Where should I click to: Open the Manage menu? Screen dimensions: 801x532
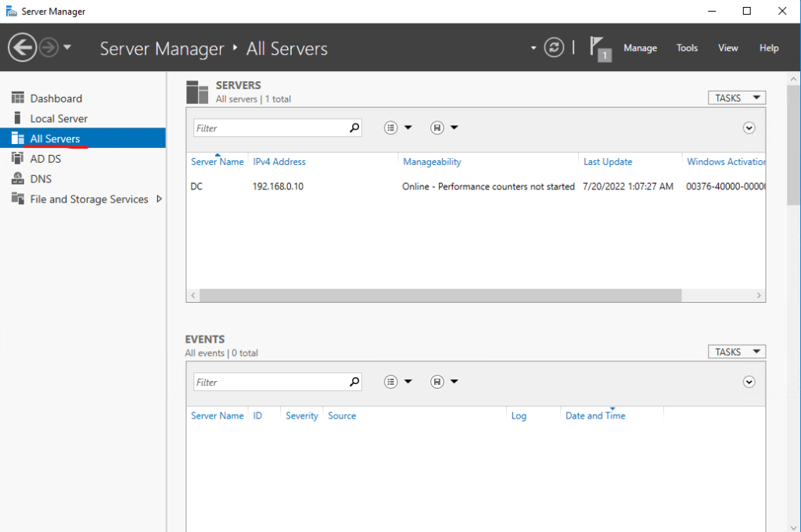pyautogui.click(x=640, y=48)
